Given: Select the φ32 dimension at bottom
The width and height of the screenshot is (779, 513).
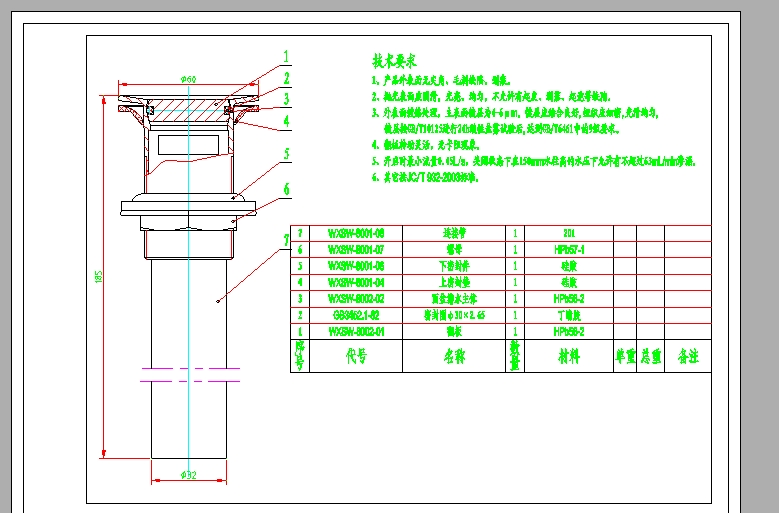Looking at the screenshot, I should (x=188, y=475).
